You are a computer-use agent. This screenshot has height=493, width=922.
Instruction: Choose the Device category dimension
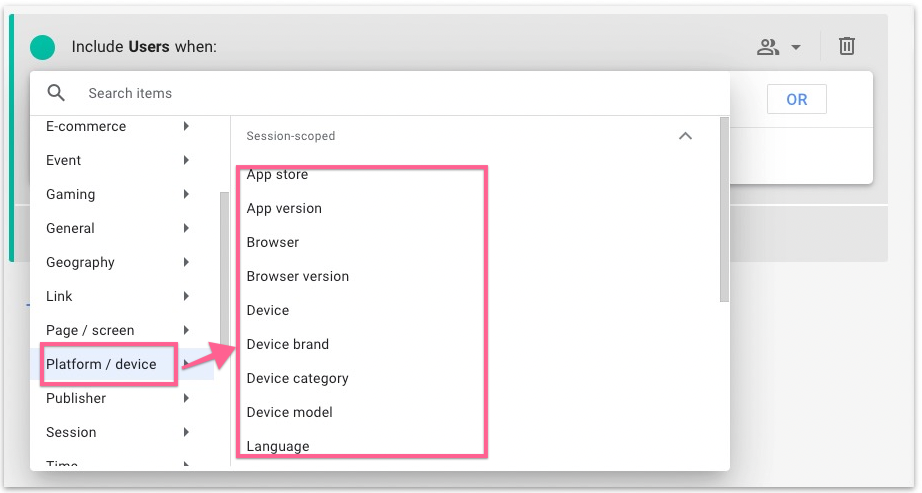(297, 378)
